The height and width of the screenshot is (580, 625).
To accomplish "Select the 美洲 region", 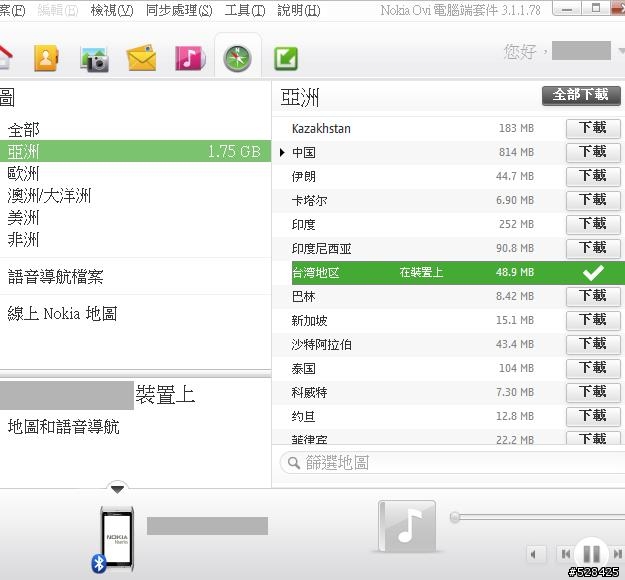I will (24, 218).
